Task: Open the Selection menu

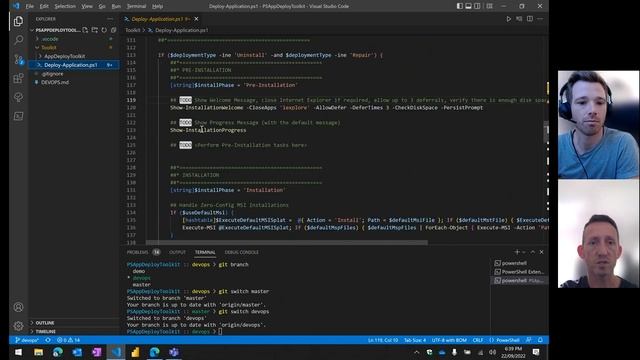Action: click(x=65, y=6)
